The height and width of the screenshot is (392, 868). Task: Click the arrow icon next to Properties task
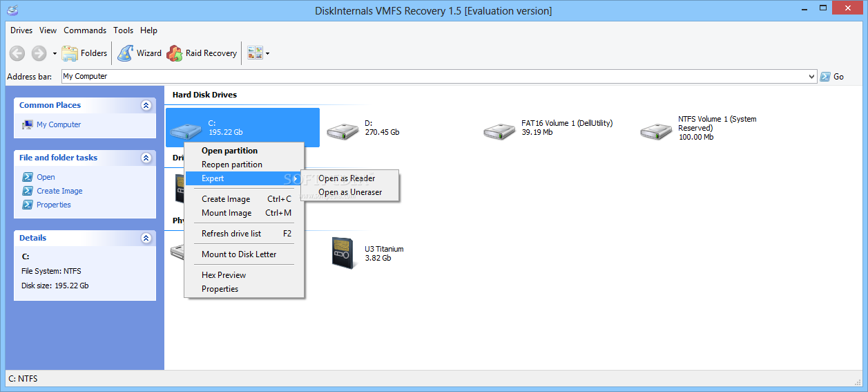(x=28, y=205)
